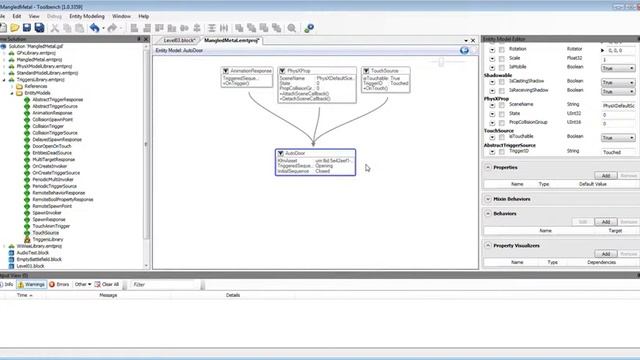The height and width of the screenshot is (360, 640).
Task: Click the References folder icon
Action: (x=19, y=86)
